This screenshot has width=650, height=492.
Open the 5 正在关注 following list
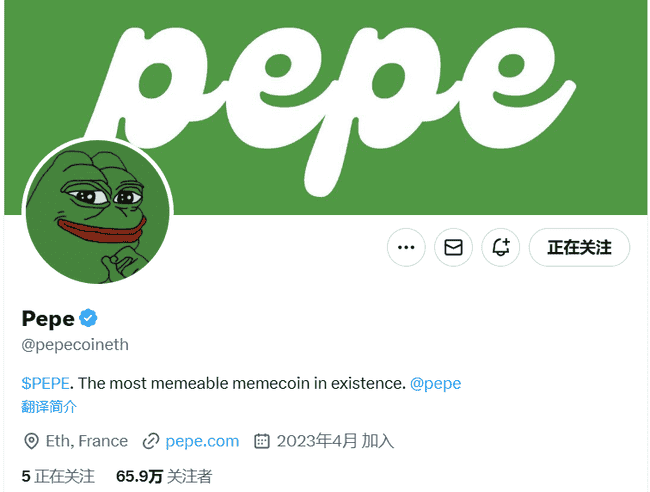58,476
